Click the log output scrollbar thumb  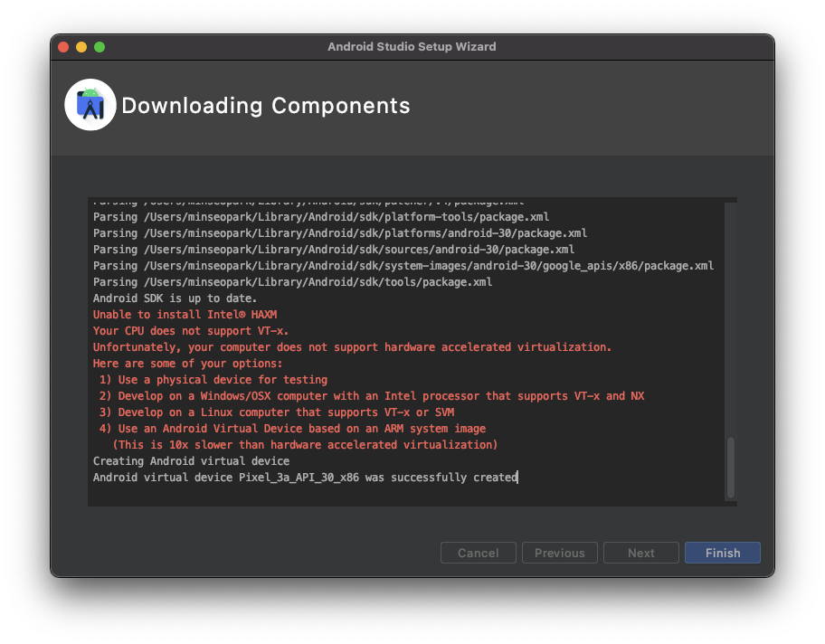tap(730, 467)
